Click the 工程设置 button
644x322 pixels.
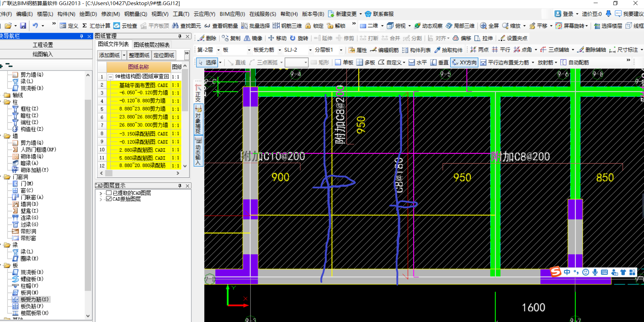point(43,45)
